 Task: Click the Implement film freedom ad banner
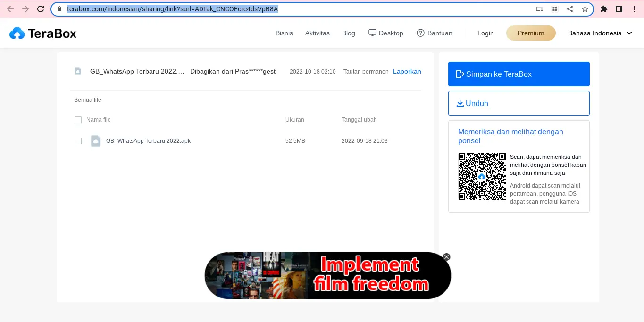pos(327,275)
